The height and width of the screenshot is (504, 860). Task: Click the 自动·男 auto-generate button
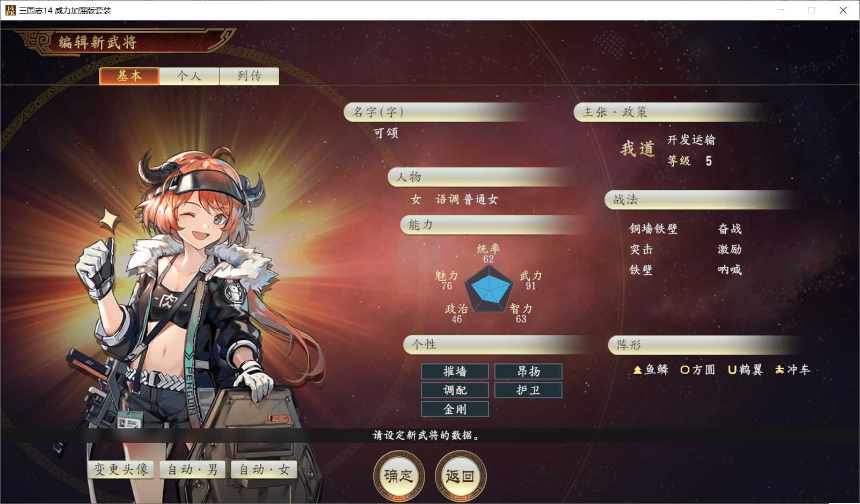coord(193,470)
